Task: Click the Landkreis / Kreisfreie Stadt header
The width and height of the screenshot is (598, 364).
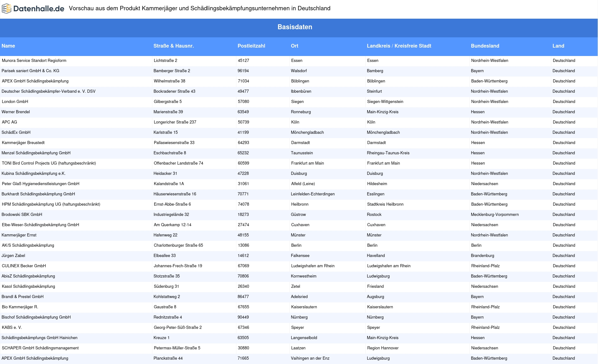Action: [399, 46]
